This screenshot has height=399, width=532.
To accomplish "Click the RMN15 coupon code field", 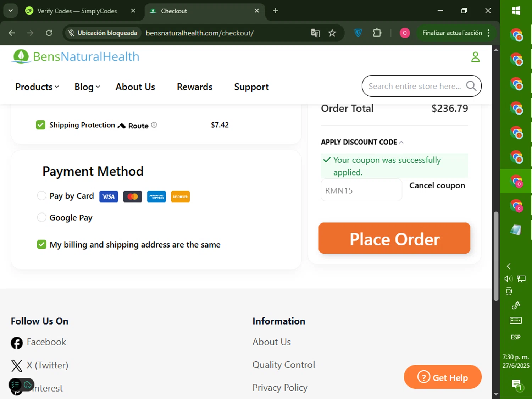I will [x=361, y=190].
